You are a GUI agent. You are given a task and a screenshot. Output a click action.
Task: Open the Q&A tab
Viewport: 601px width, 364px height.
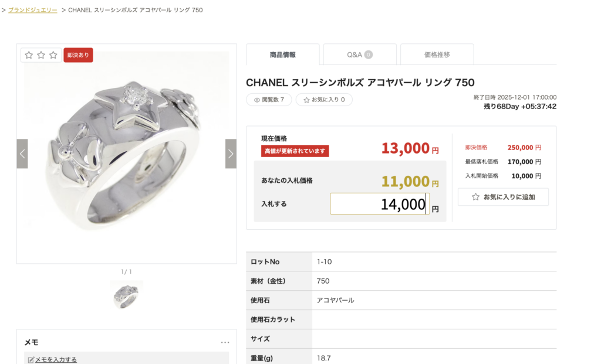tap(360, 55)
